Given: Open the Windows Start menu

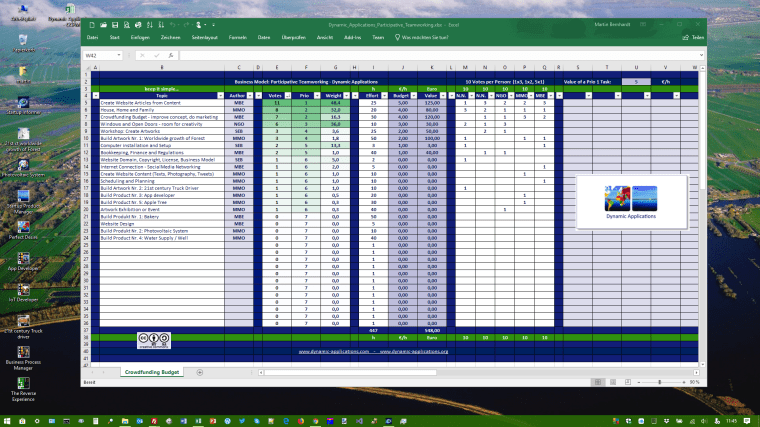Looking at the screenshot, I should pos(8,421).
